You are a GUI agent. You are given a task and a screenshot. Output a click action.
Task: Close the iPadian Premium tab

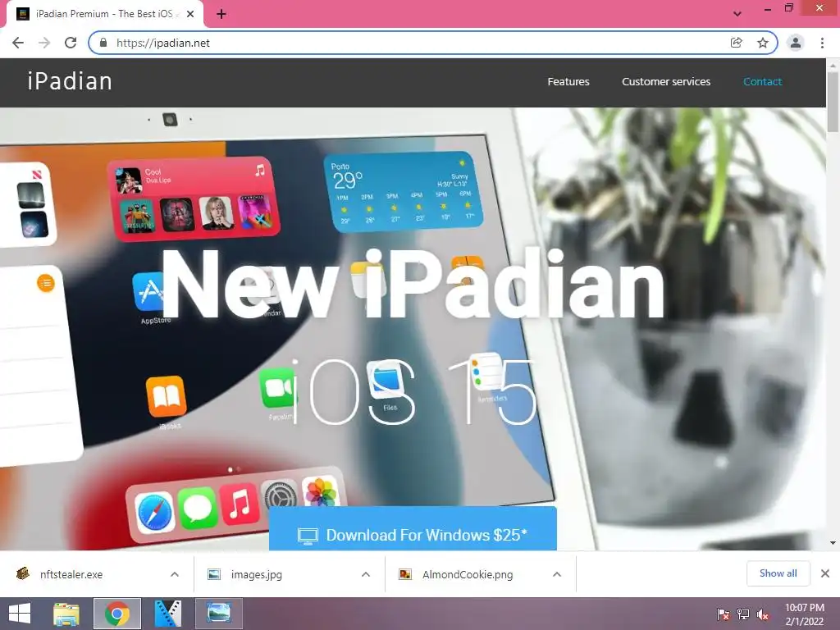190,14
